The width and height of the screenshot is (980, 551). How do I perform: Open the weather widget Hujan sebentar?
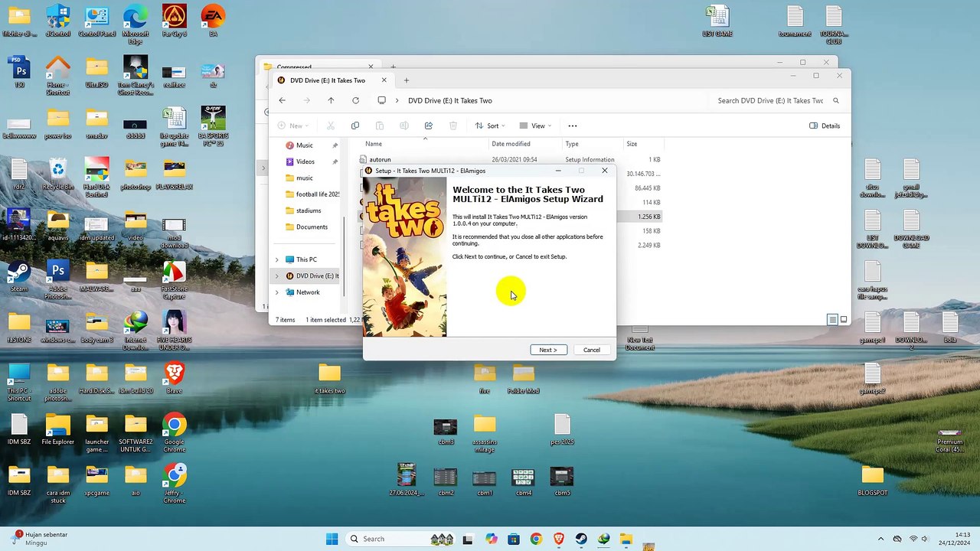40,539
